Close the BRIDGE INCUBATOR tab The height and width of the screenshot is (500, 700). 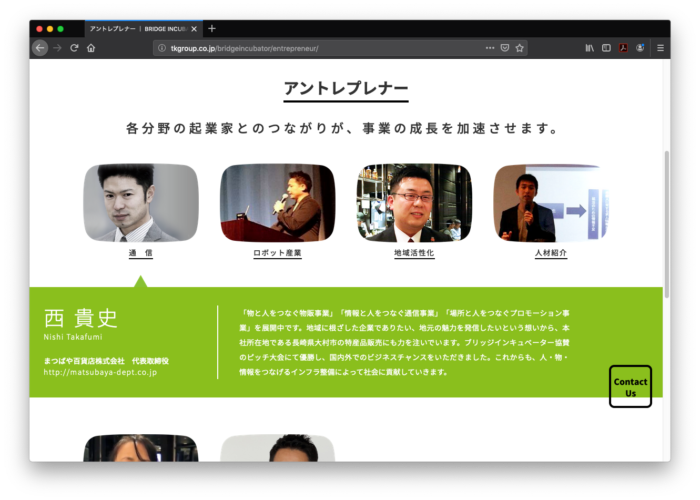point(195,29)
